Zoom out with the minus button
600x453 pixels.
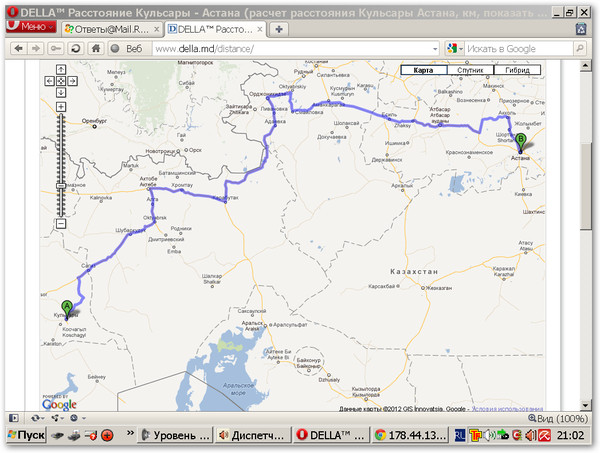(x=61, y=223)
